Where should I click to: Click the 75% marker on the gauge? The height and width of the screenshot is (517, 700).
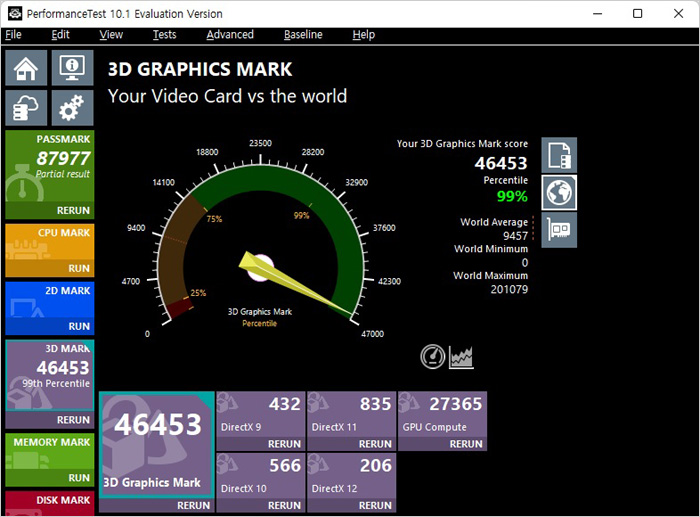214,219
